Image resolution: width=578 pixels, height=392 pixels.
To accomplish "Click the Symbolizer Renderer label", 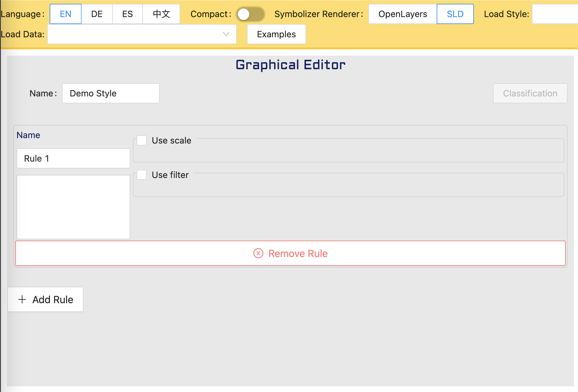I will pos(319,14).
